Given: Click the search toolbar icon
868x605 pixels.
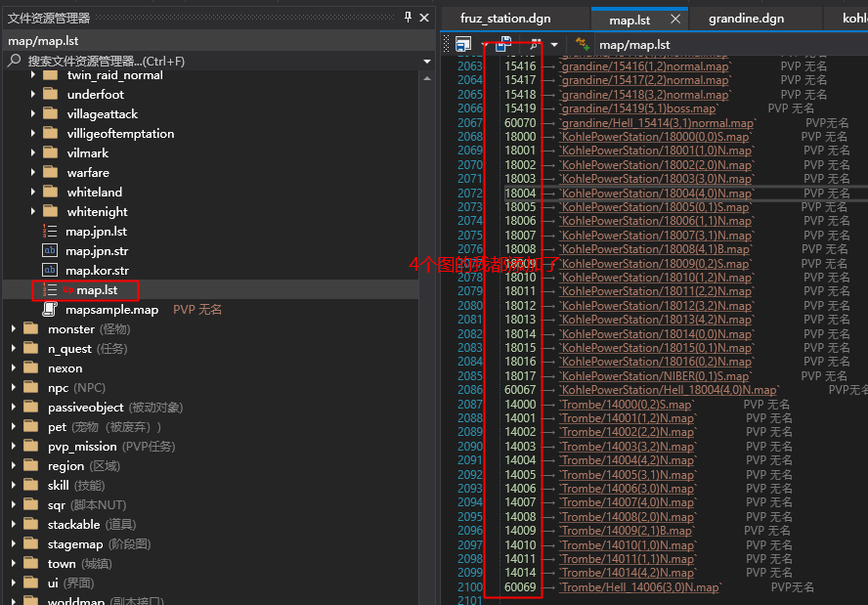Looking at the screenshot, I should coord(536,44).
